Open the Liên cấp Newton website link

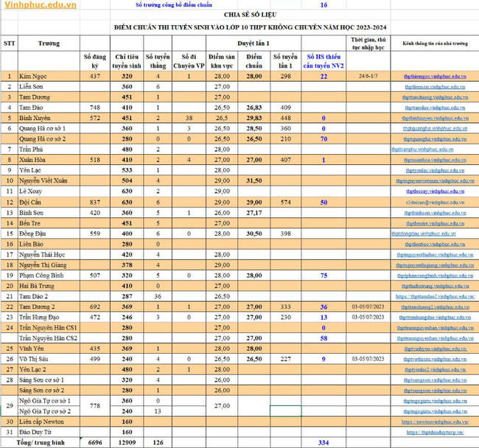point(435,421)
